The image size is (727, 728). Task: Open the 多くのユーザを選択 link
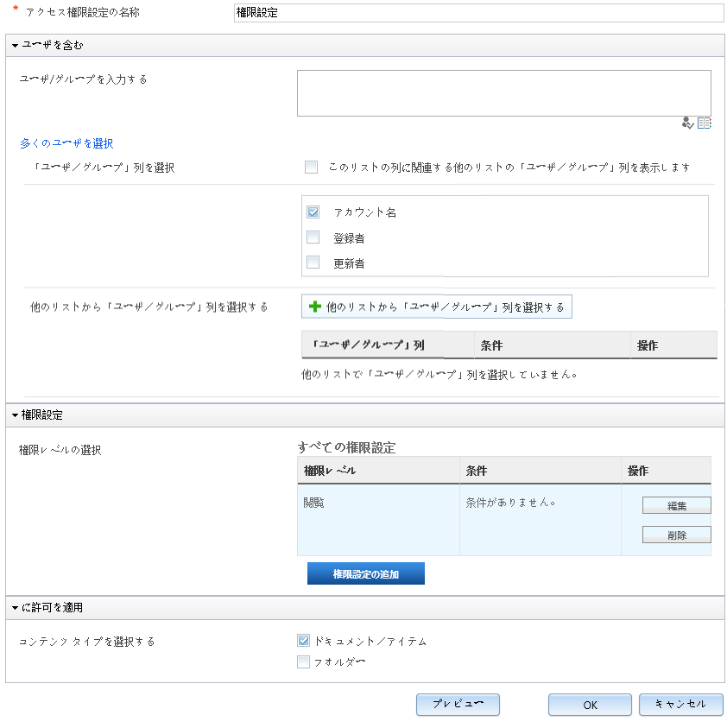pyautogui.click(x=66, y=143)
